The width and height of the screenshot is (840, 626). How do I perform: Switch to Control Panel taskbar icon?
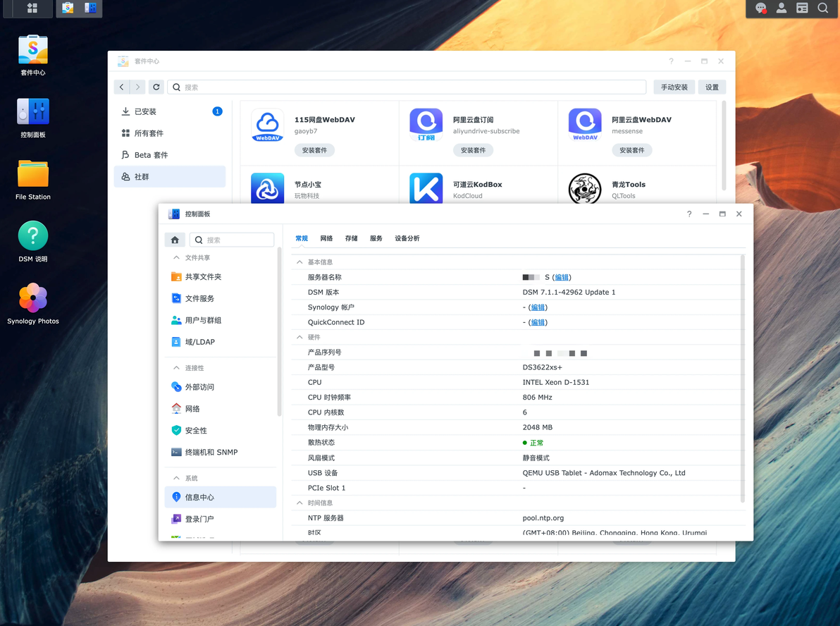(x=90, y=8)
